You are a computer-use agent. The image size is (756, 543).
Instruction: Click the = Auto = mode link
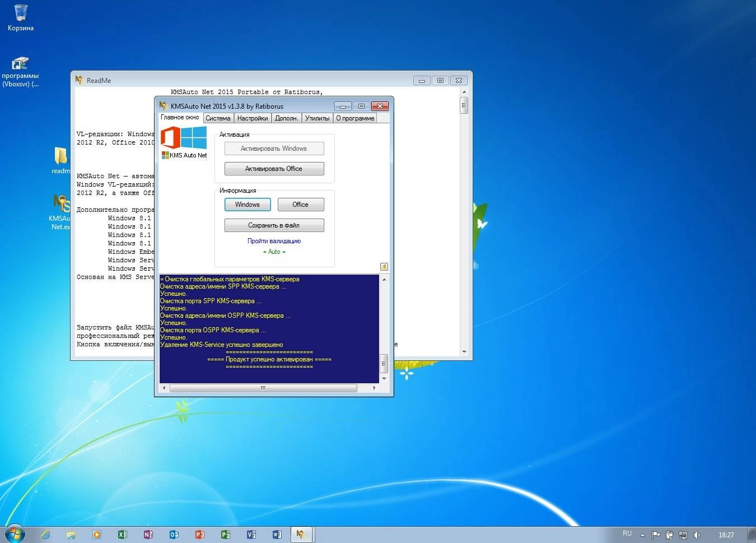point(274,252)
